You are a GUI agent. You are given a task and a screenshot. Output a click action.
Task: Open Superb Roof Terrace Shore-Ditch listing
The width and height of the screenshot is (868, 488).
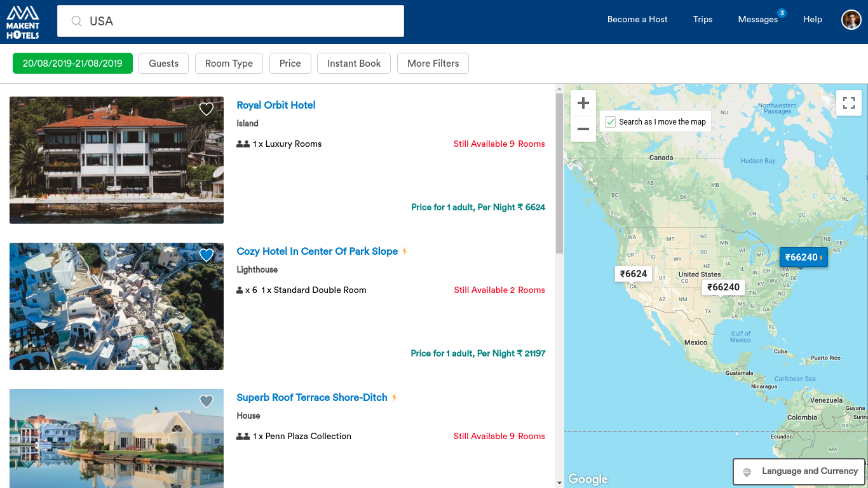(x=312, y=398)
